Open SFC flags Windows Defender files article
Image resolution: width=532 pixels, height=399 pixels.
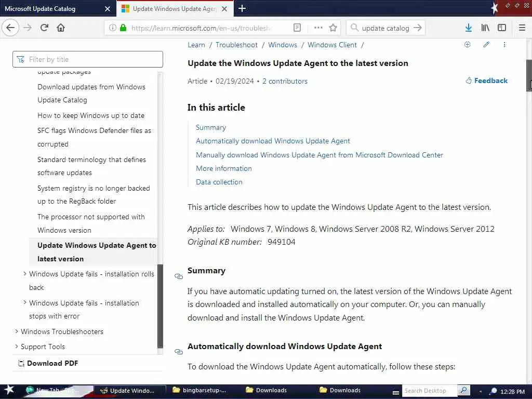pos(94,137)
